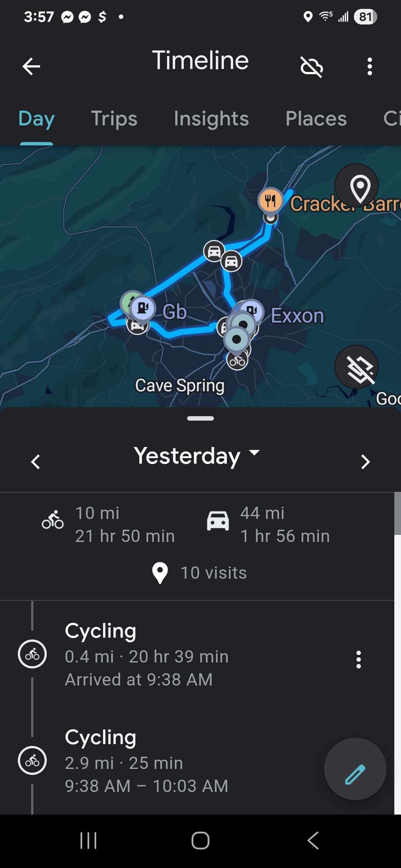
Task: Go to the next day
Action: pos(365,462)
